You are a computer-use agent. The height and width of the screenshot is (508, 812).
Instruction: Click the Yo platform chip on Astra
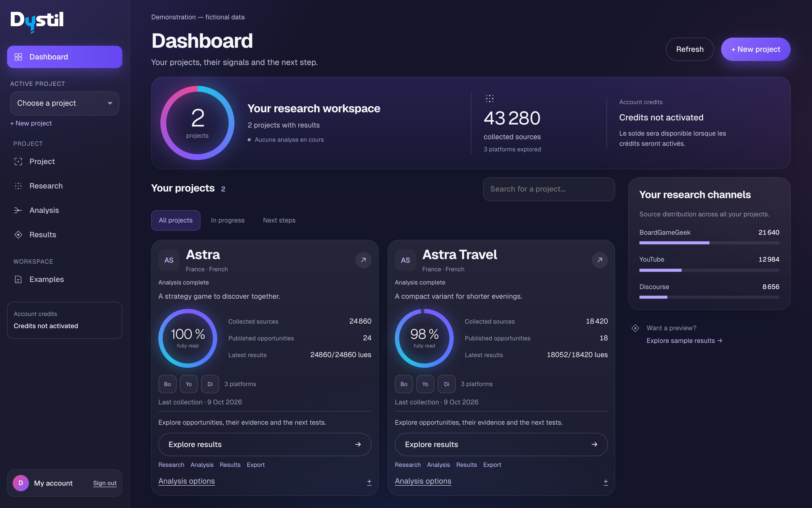click(x=189, y=384)
